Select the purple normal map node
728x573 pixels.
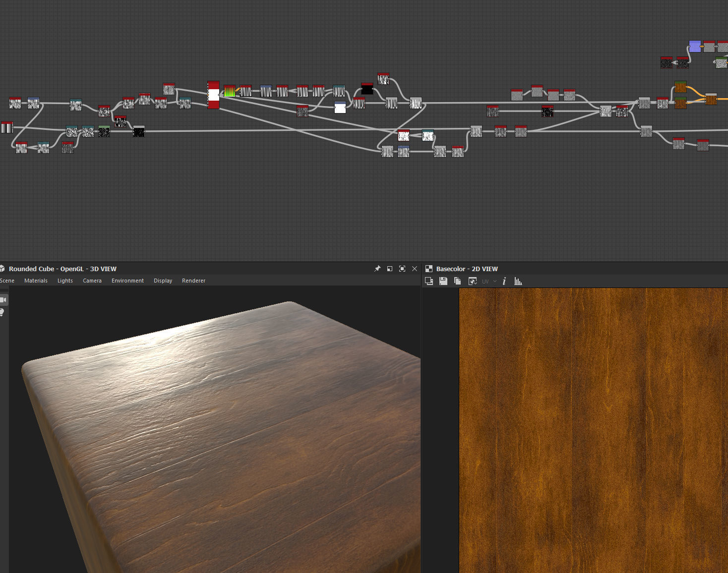pyautogui.click(x=695, y=47)
